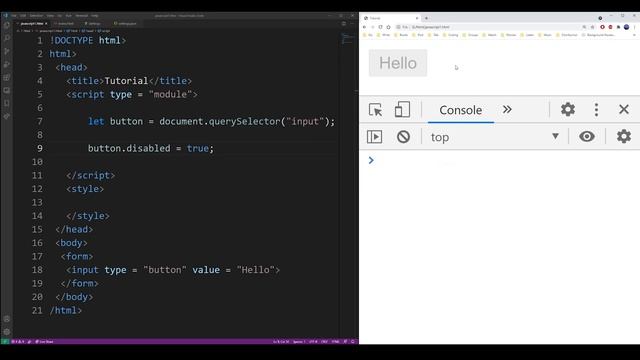Open the Edit menu in VS Code
The image size is (640, 360).
point(23,16)
